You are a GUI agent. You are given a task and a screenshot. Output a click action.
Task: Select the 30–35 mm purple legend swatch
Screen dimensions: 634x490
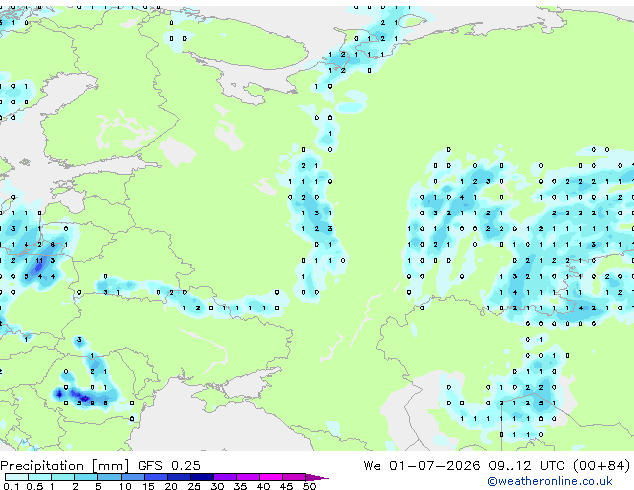pyautogui.click(x=225, y=477)
